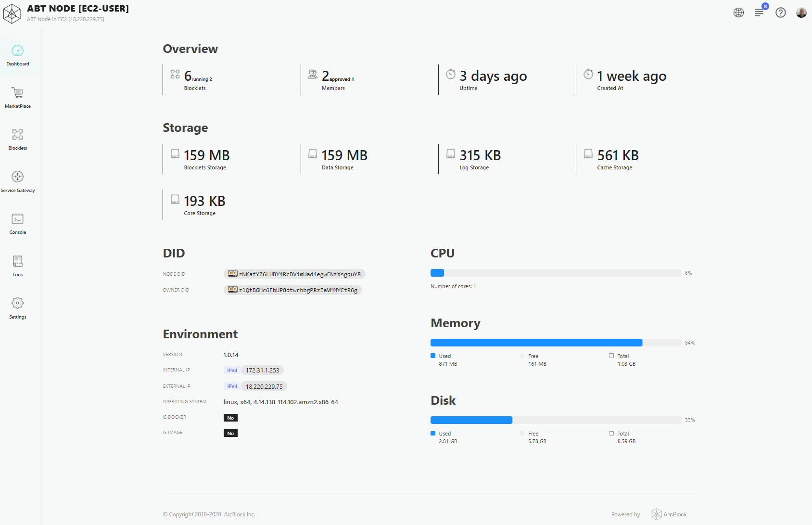Click the help question mark icon
Viewport: 812px width, 525px height.
[x=781, y=13]
